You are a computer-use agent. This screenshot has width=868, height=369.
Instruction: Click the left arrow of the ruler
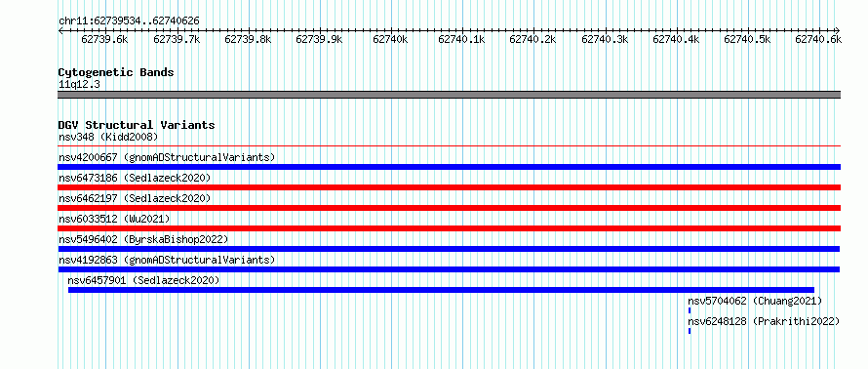pyautogui.click(x=60, y=30)
